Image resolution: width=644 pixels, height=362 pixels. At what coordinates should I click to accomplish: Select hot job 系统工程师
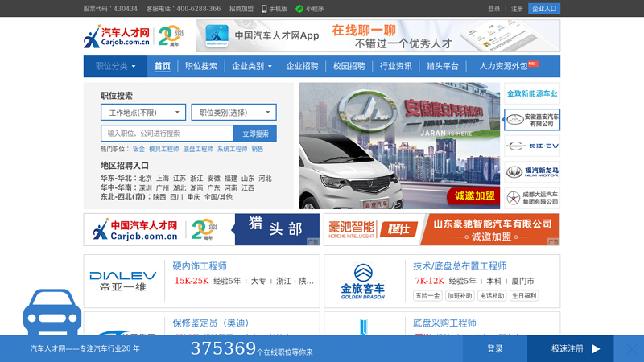point(232,149)
